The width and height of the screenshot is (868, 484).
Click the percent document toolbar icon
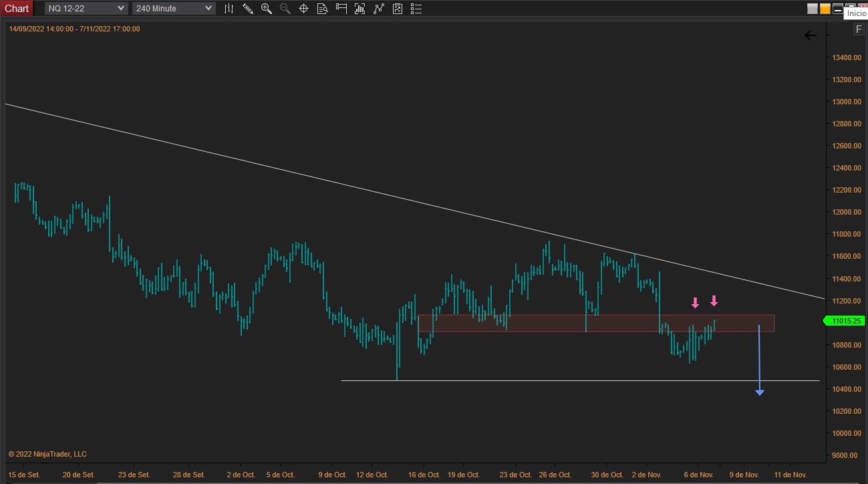pyautogui.click(x=398, y=9)
